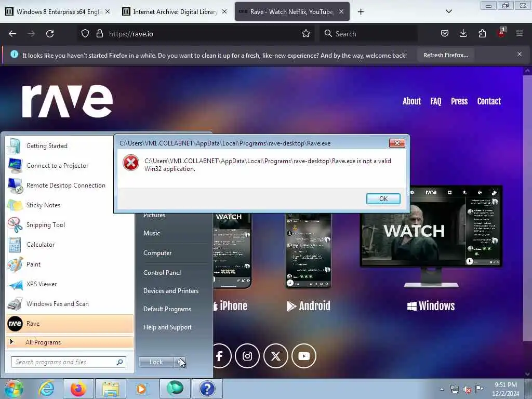This screenshot has width=532, height=399.
Task: Launch Snipping Tool
Action: pos(70,225)
